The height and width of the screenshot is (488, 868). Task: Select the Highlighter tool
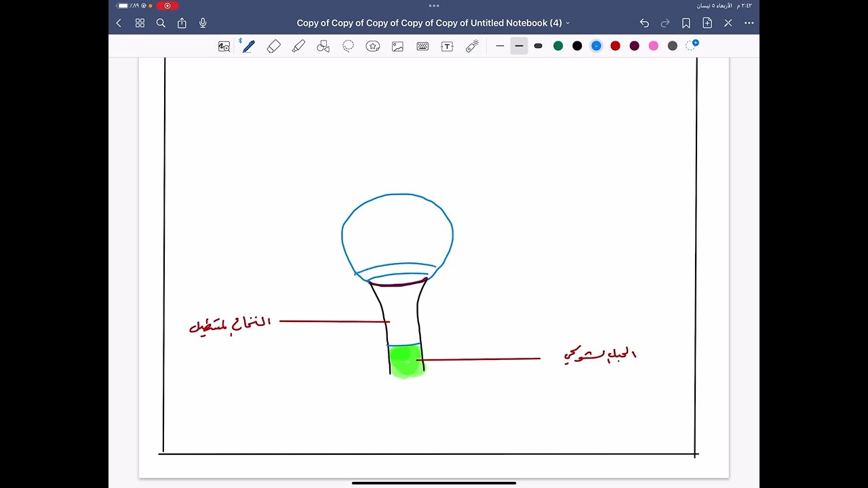pos(298,46)
